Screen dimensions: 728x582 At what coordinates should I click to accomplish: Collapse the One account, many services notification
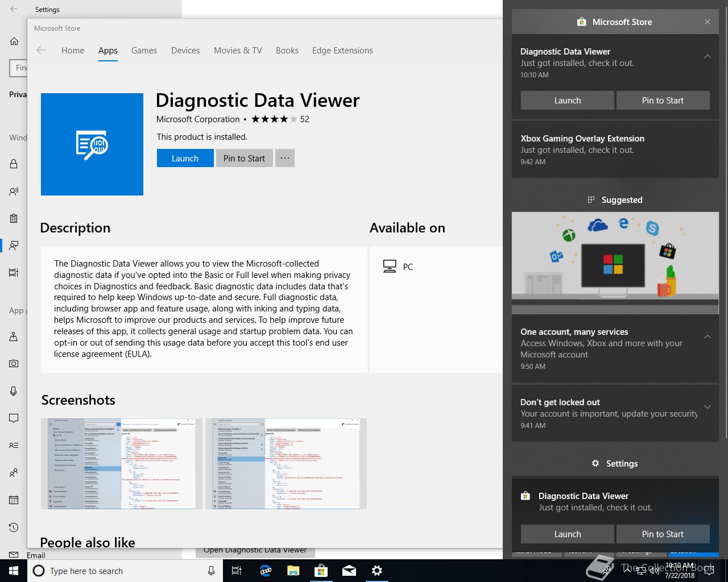pyautogui.click(x=708, y=336)
